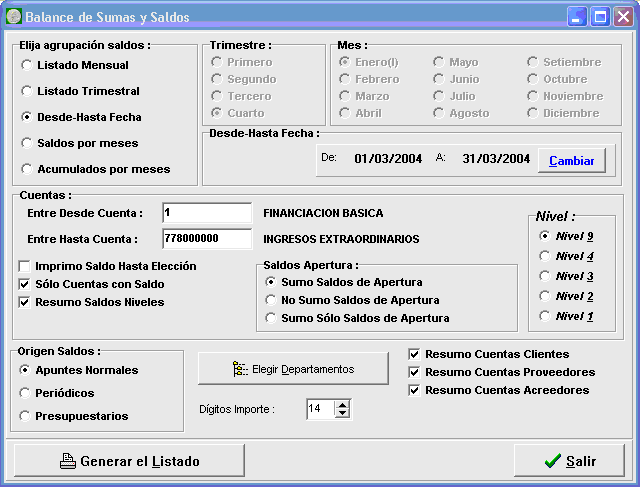The image size is (640, 487).
Task: Toggle Resumo Cuentas Clientes checkbox
Action: pyautogui.click(x=415, y=354)
